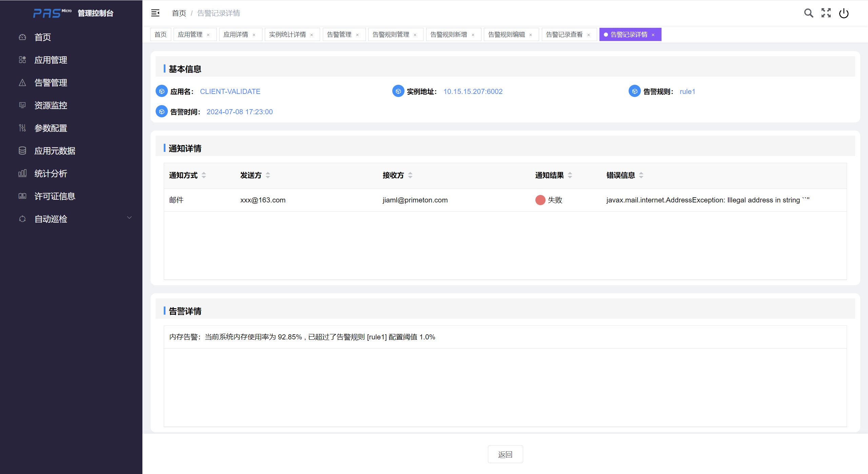Click the 返回 button
Image resolution: width=868 pixels, height=474 pixels.
point(505,454)
